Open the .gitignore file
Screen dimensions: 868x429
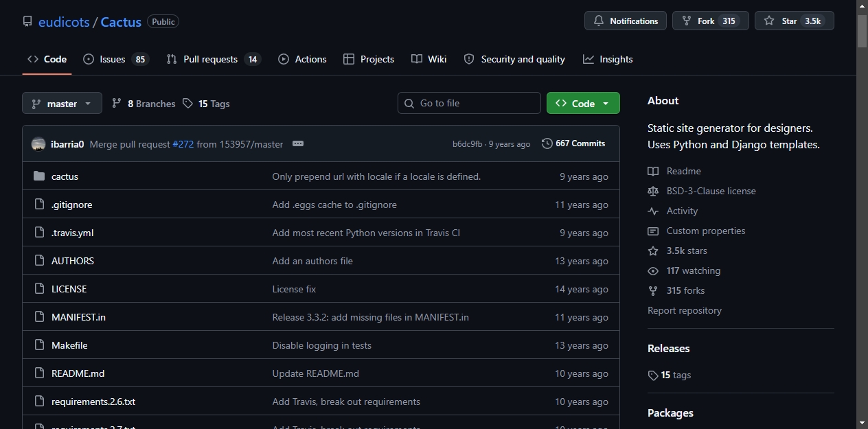click(x=71, y=205)
